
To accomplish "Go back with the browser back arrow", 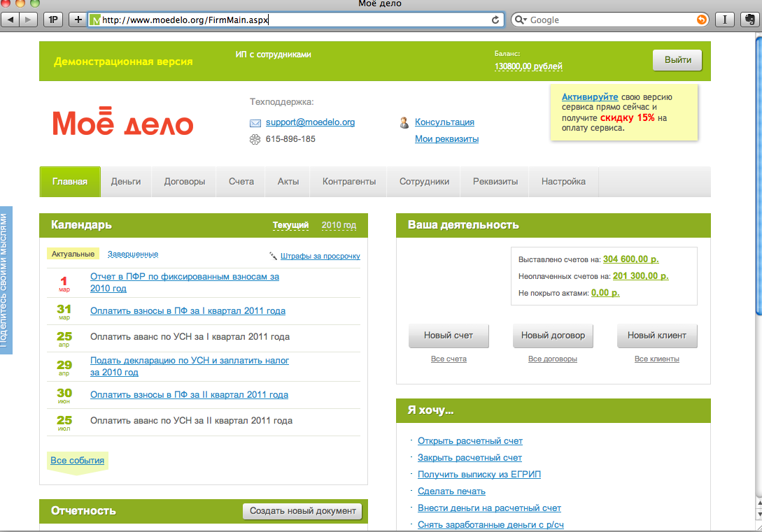I will pyautogui.click(x=10, y=20).
